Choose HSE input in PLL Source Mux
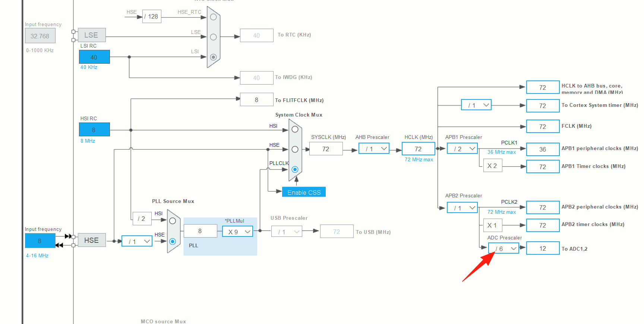 [x=173, y=241]
